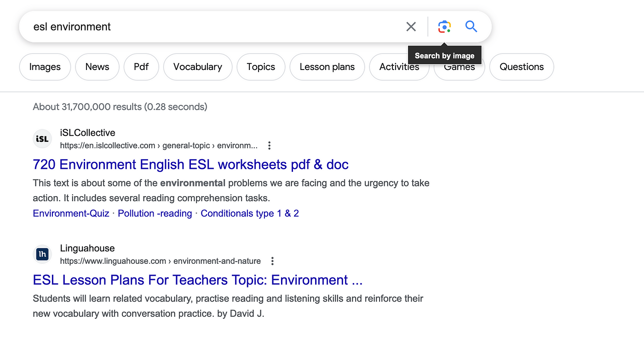This screenshot has width=644, height=343.
Task: Open the Pollution -reading sitelink
Action: (155, 213)
